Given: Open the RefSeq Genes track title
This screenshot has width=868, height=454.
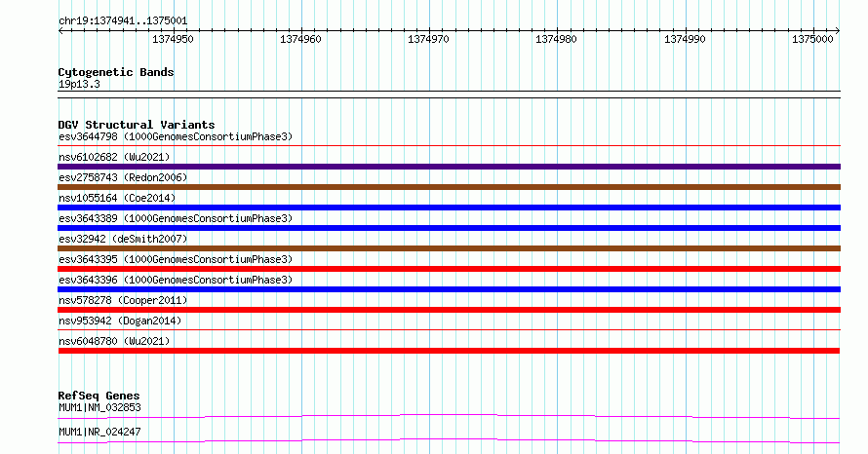Looking at the screenshot, I should [x=99, y=396].
